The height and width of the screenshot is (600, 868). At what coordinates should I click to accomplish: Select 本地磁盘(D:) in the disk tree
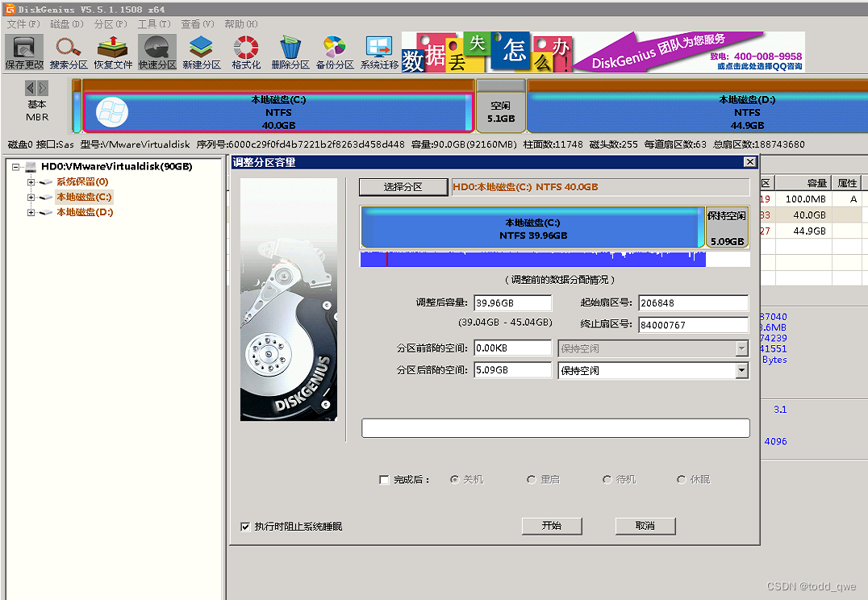pos(85,212)
